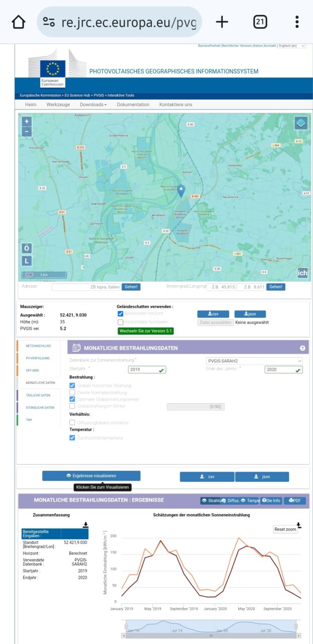Expand the Downloads menu
Viewport: 313px width, 644px height.
[93, 105]
